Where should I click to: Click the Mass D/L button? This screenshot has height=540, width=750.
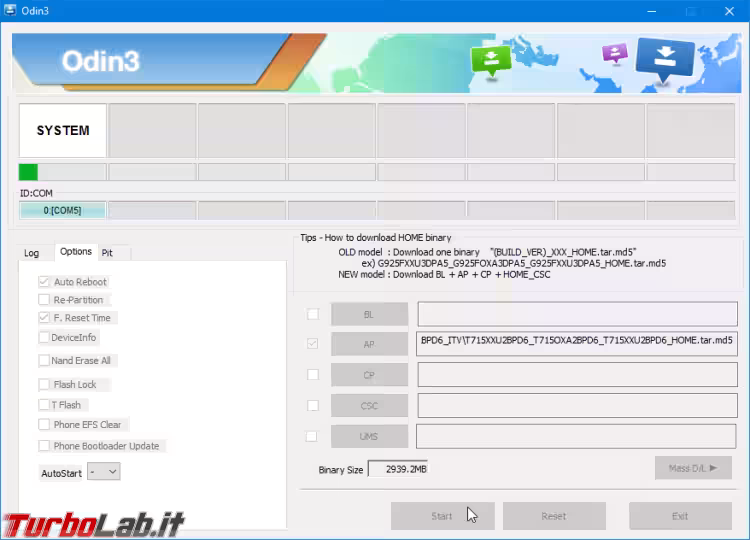[693, 468]
